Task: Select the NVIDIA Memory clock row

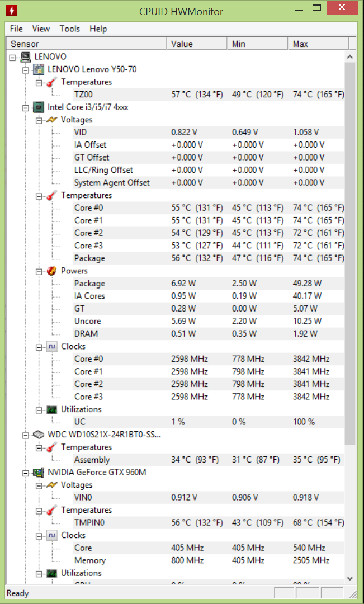Action: (208, 560)
